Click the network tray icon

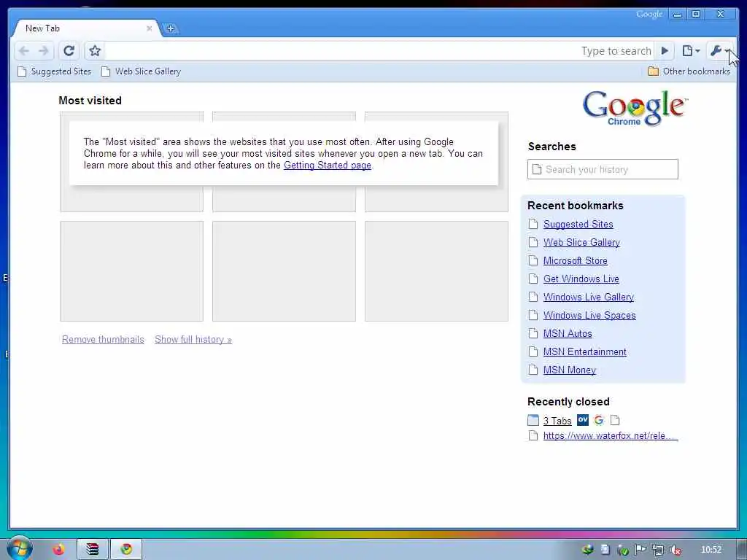(x=658, y=550)
